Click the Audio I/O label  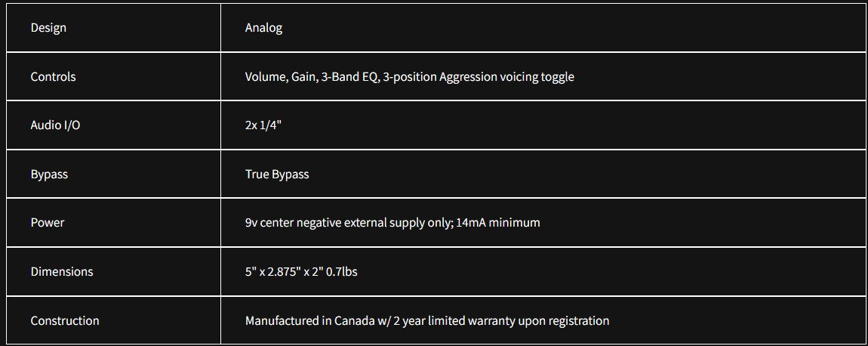click(x=55, y=125)
